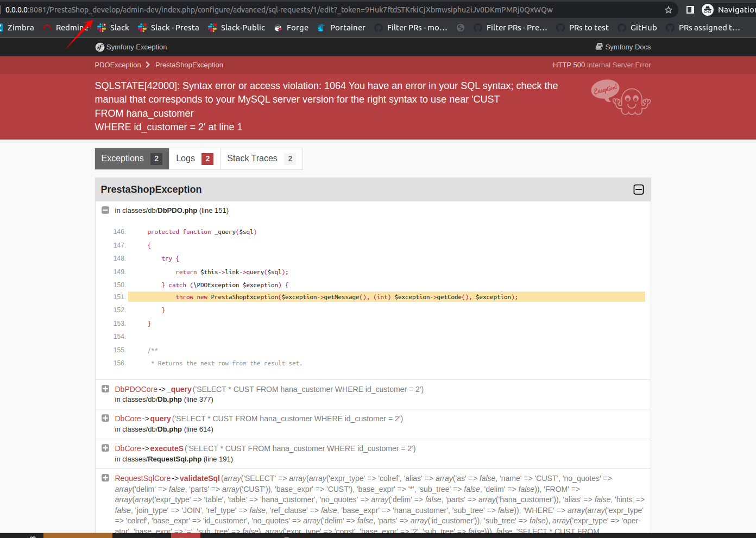Click the Symfony logo in the header bar
Screen dimensions: 756x538
point(99,47)
